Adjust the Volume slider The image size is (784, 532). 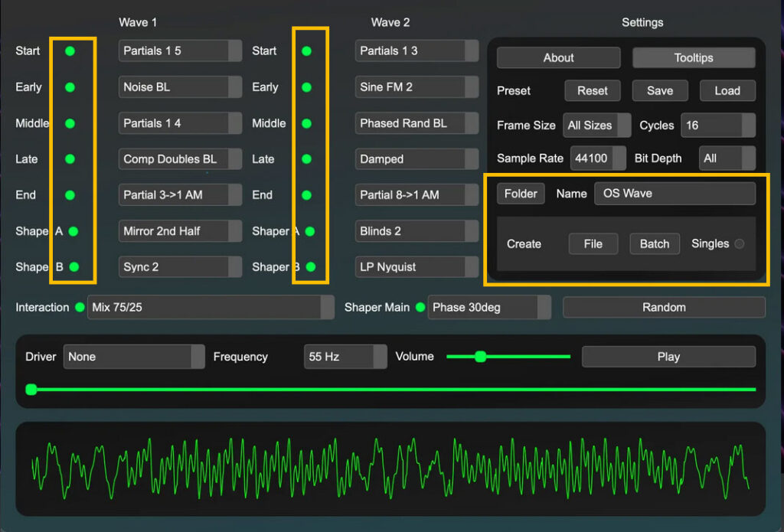480,356
